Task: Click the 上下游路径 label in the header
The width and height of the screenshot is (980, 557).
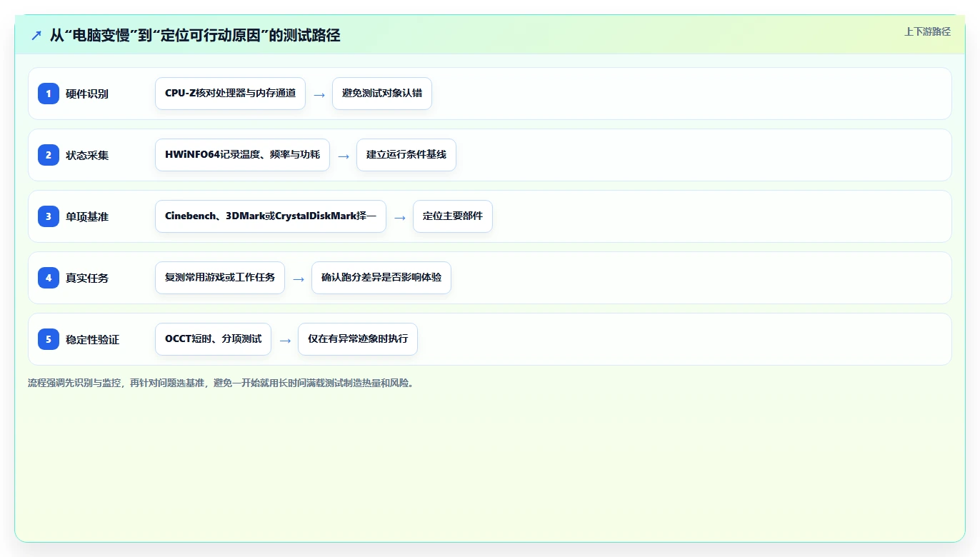Action: 927,31
